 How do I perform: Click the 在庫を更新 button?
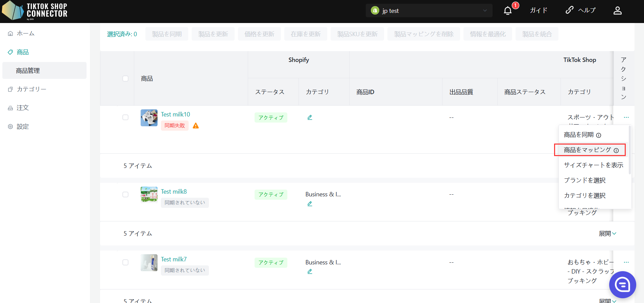point(306,34)
